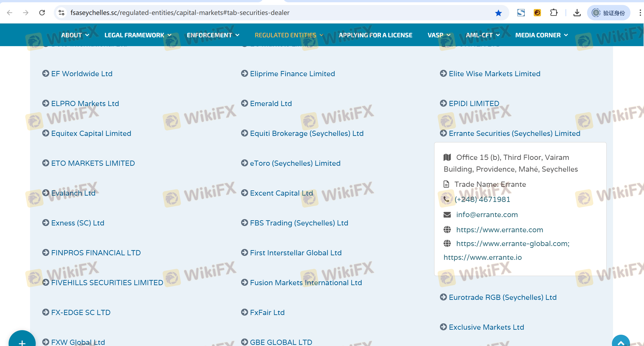Click the browser address bar URL
The image size is (644, 346).
tap(180, 12)
